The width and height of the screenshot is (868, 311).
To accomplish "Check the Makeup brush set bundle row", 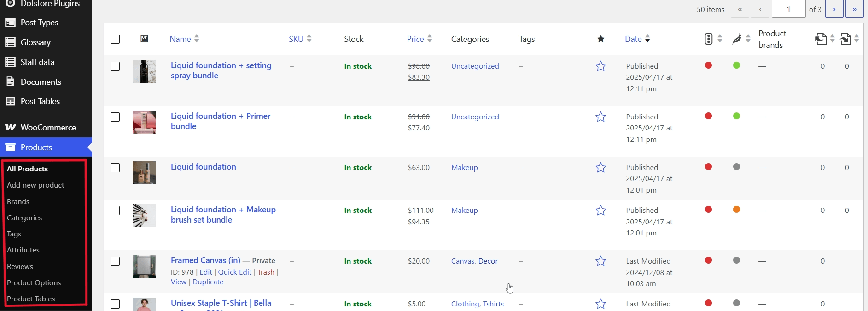I will [x=115, y=211].
